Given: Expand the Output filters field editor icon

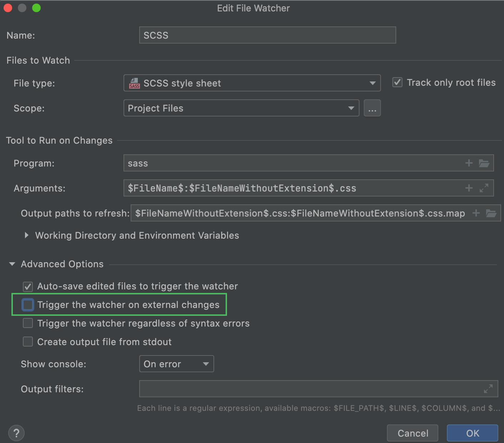Looking at the screenshot, I should [x=488, y=389].
